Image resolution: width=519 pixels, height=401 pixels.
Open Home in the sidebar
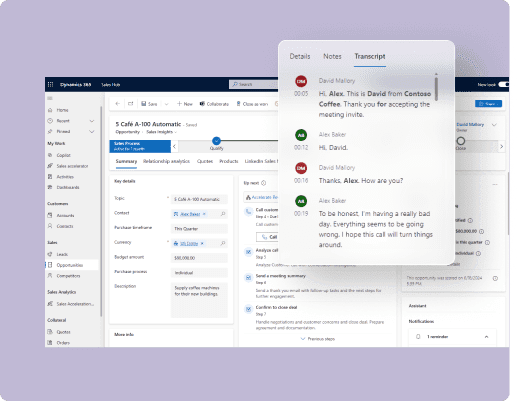(62, 110)
